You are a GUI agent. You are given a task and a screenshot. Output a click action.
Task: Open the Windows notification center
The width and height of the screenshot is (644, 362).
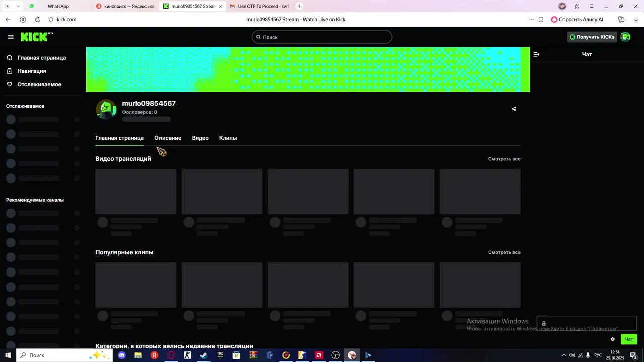[634, 355]
